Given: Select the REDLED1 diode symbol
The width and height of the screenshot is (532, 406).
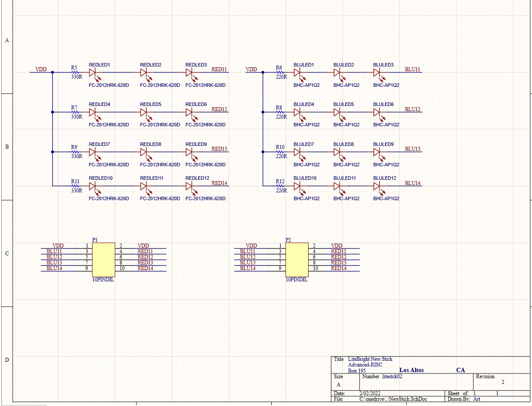Looking at the screenshot, I should point(92,73).
